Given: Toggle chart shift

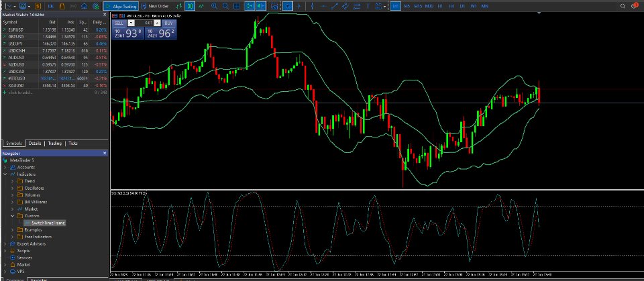Looking at the screenshot, I should pyautogui.click(x=261, y=6).
